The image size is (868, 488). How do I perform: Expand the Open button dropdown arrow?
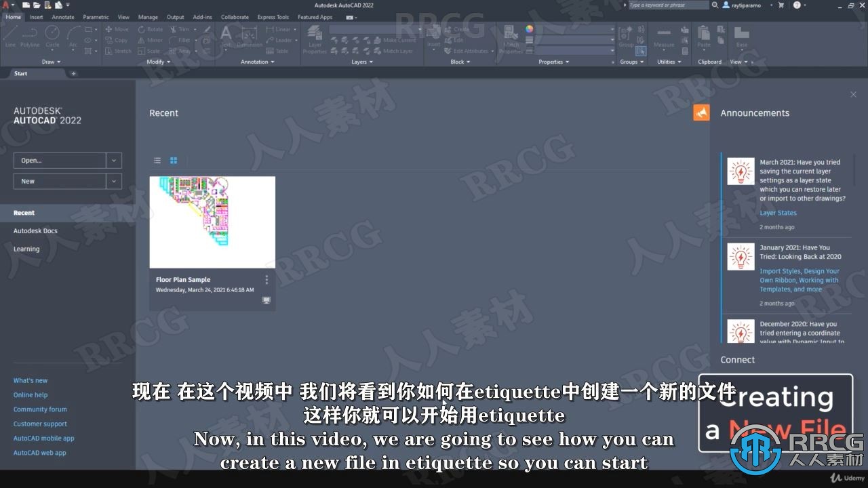click(114, 161)
